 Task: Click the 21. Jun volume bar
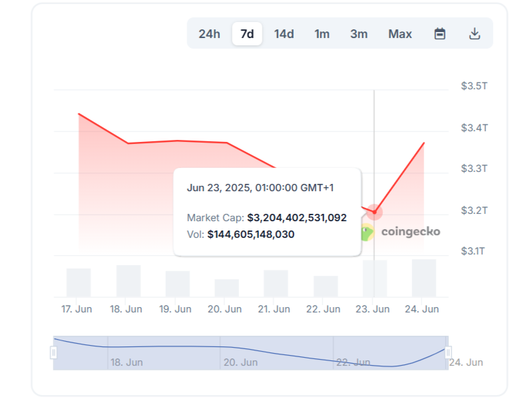click(276, 283)
